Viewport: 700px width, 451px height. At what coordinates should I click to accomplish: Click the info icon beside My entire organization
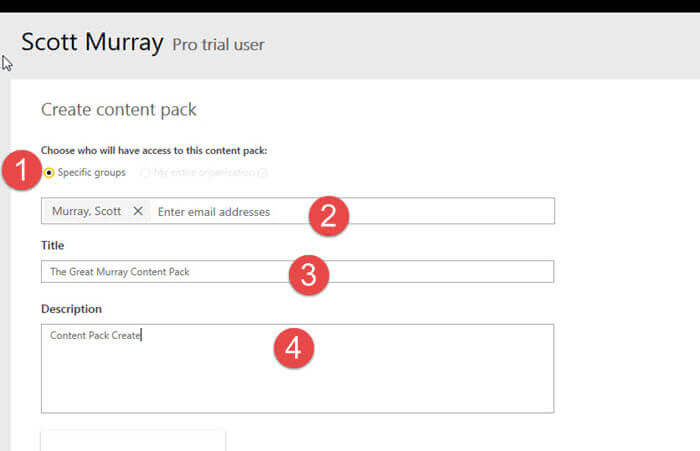coord(263,173)
